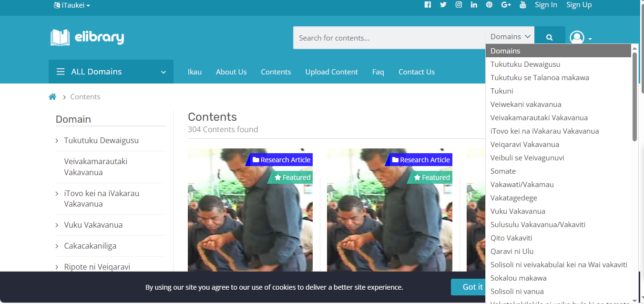The height and width of the screenshot is (304, 644).
Task: Select Domains option in dropdown list
Action: coord(558,51)
